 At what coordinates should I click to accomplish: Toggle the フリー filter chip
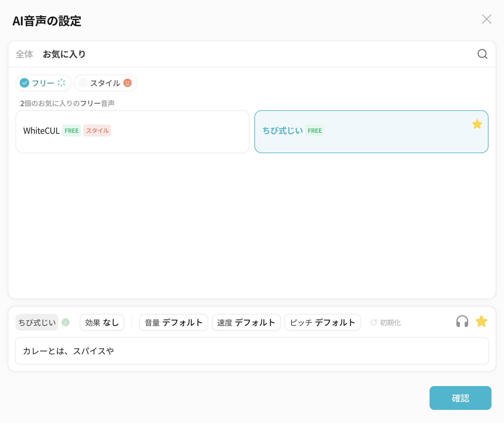click(x=43, y=83)
